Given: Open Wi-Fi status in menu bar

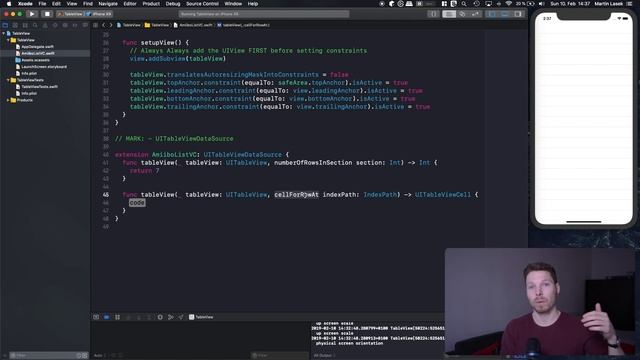Looking at the screenshot, I should pyautogui.click(x=508, y=4).
